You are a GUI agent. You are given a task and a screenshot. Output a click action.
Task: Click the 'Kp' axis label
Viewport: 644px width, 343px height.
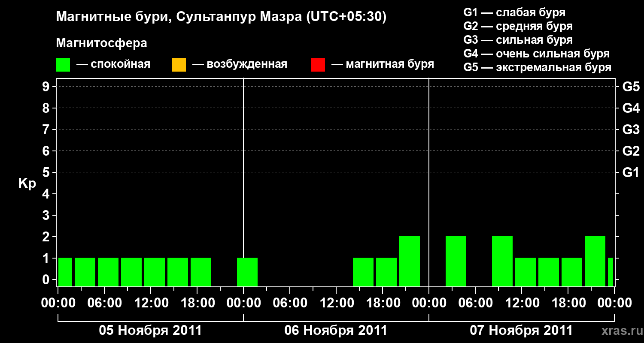point(27,184)
